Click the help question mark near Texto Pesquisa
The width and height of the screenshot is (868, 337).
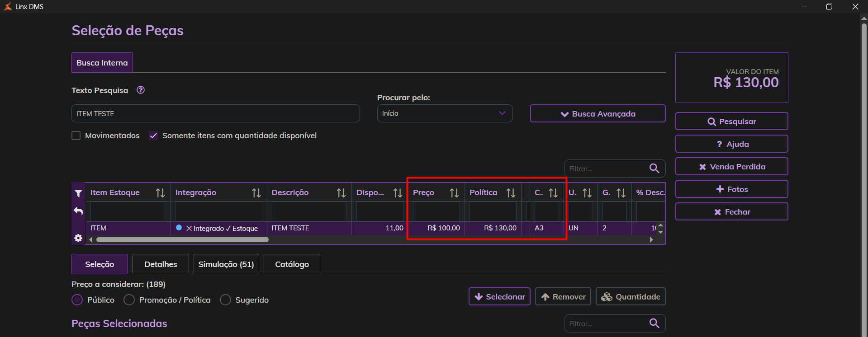tap(141, 90)
